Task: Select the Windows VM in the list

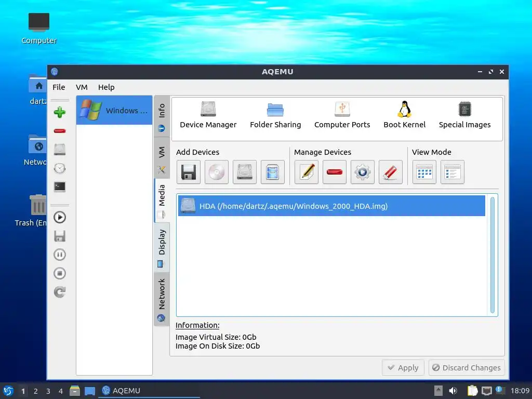Action: 114,110
